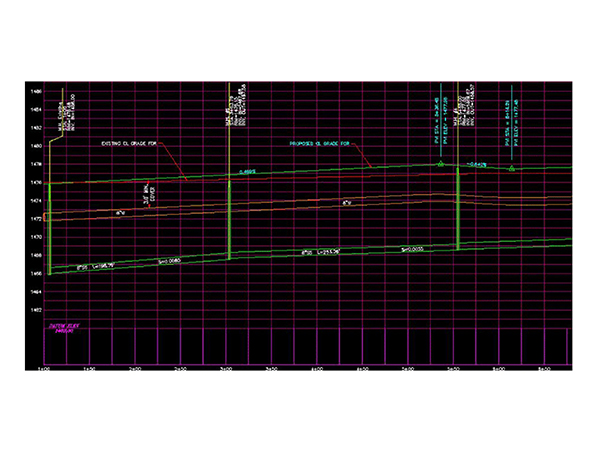
Task: Click the red leader arrow for existing grade
Action: click(173, 162)
